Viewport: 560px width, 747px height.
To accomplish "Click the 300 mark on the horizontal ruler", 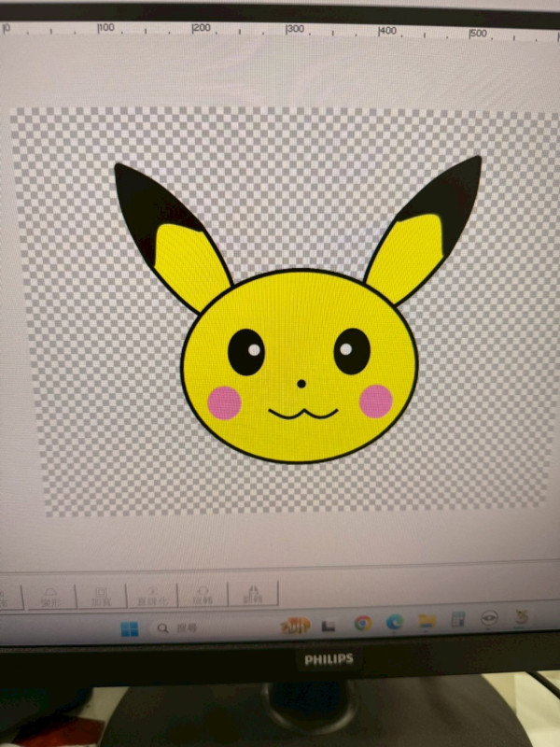I will click(x=295, y=30).
